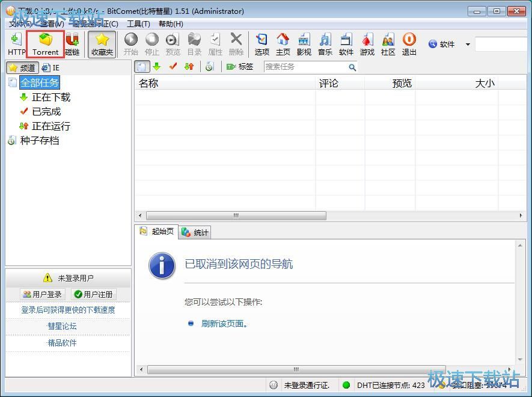532x397 pixels.
Task: Click the 未登录通行证 status bar icon
Action: tap(274, 385)
